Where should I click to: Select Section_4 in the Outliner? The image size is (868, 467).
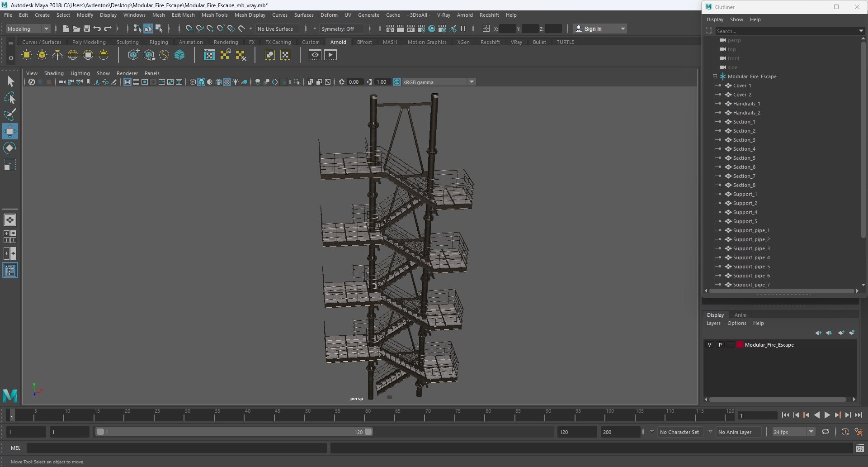[744, 149]
